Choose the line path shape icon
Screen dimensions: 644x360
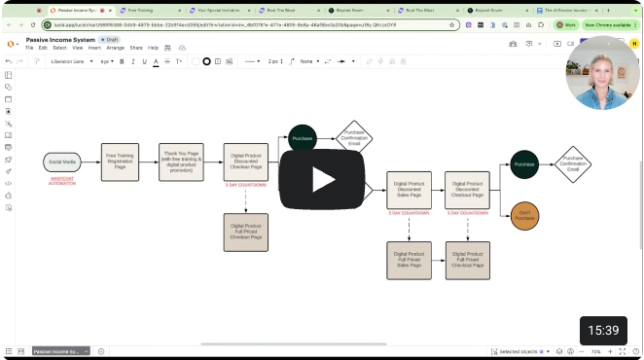(x=292, y=61)
